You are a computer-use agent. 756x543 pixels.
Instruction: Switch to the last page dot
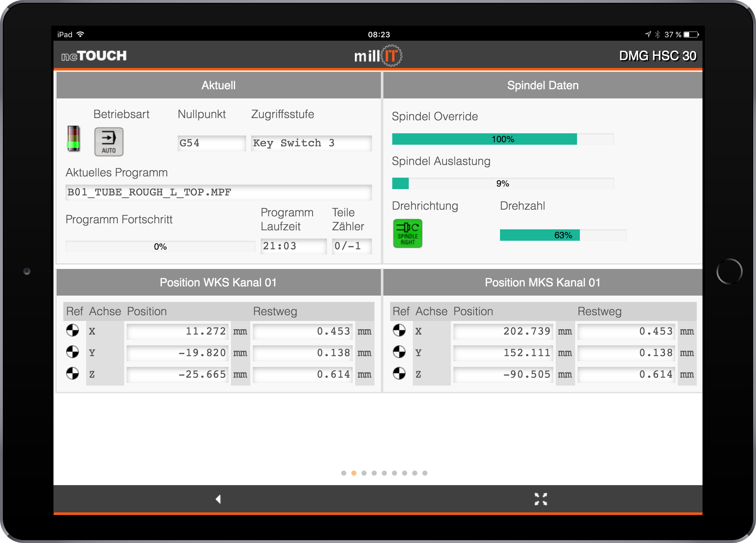coord(425,473)
